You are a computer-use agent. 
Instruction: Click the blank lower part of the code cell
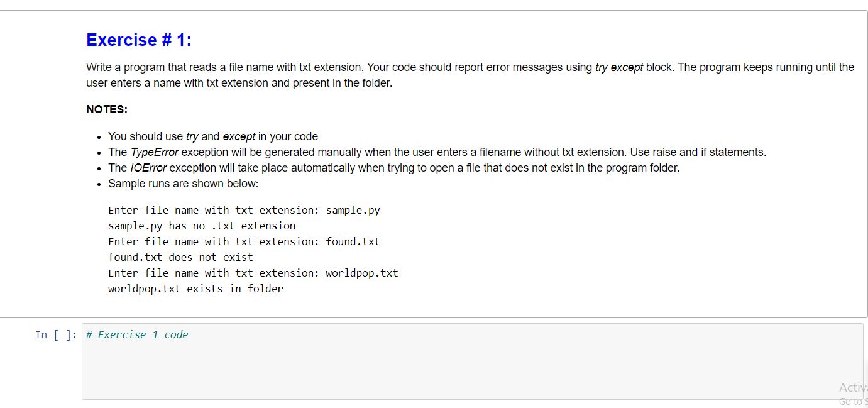[472, 374]
